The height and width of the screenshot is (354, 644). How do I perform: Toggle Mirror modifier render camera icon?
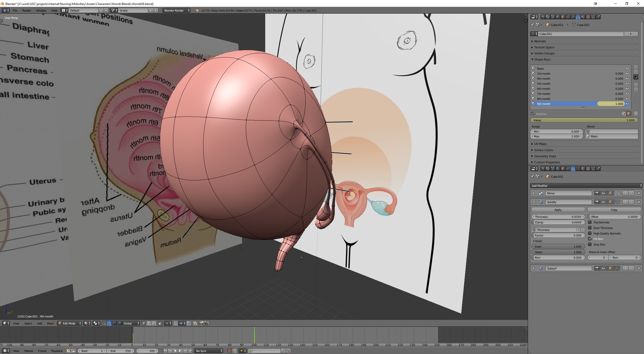(x=597, y=193)
